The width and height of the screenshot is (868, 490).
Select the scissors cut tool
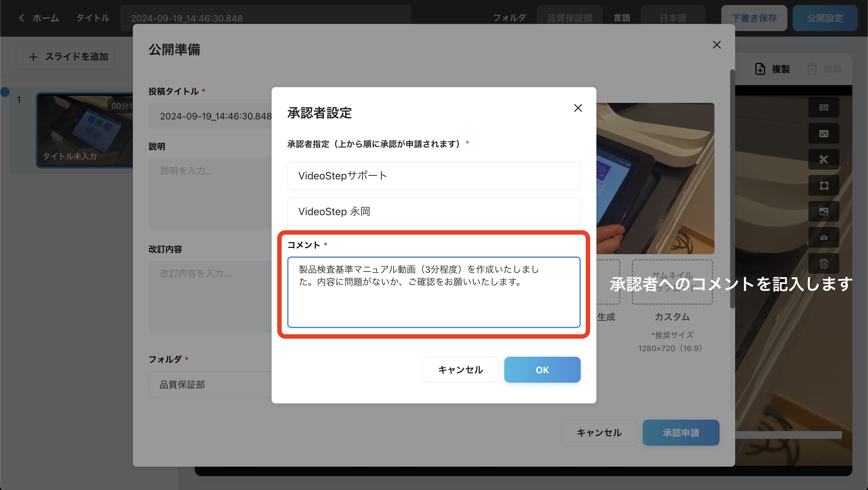point(823,159)
